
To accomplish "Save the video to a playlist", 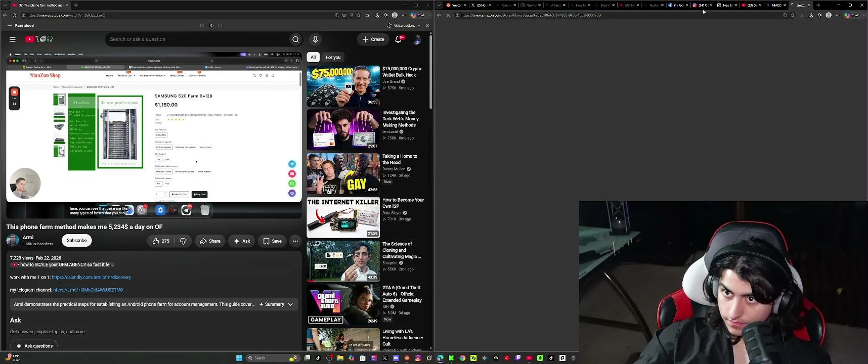I will [x=272, y=241].
